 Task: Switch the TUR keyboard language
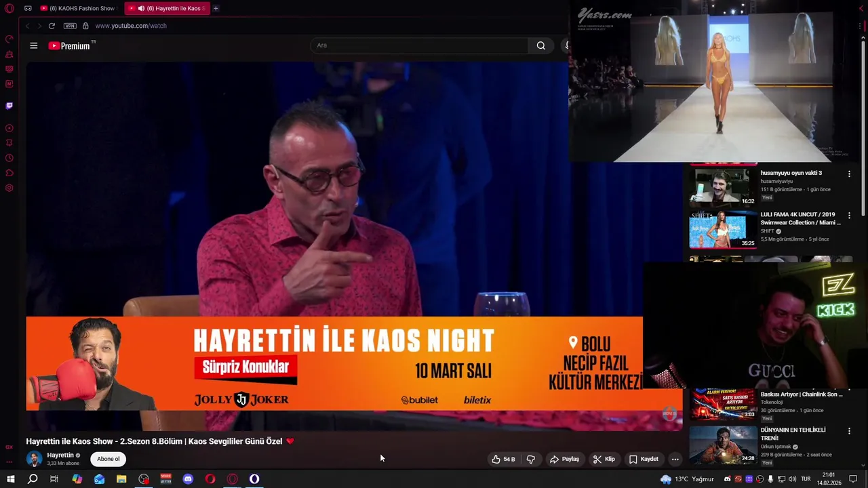coord(806,479)
